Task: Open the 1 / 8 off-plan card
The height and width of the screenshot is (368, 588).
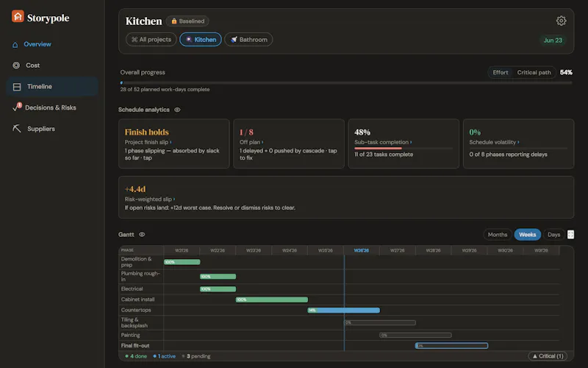Action: [x=289, y=144]
